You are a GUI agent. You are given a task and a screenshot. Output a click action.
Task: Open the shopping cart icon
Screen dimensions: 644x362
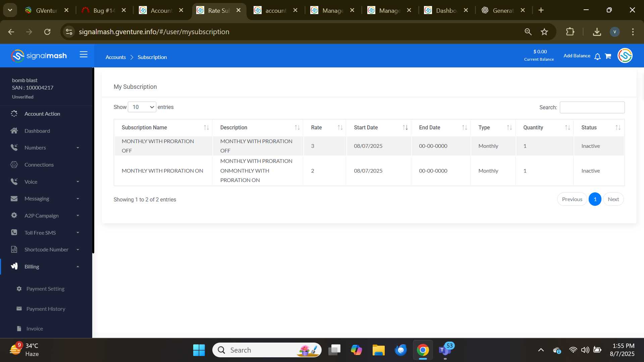608,56
